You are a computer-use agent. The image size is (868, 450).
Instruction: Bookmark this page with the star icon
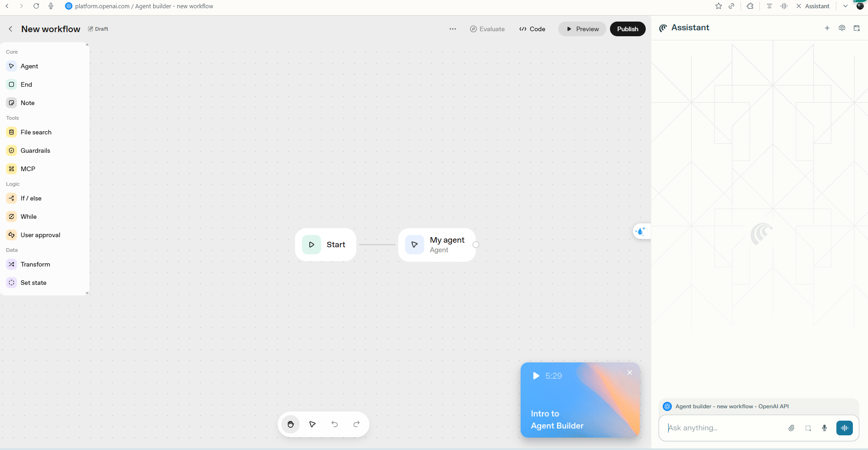click(719, 6)
